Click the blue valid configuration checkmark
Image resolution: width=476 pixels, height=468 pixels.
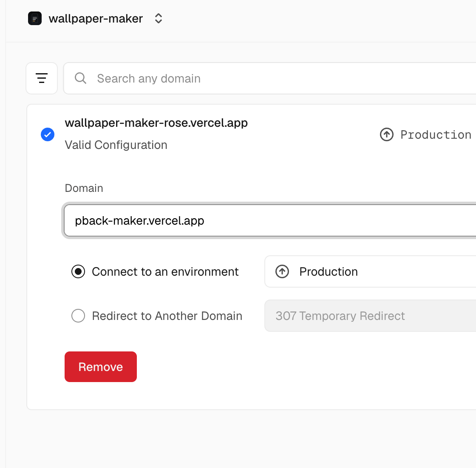[48, 134]
